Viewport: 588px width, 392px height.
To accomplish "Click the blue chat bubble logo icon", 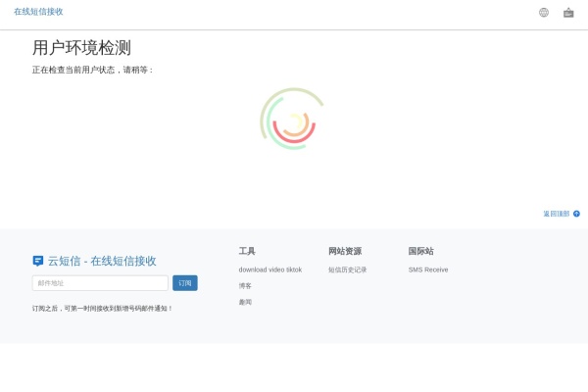I will (x=38, y=261).
